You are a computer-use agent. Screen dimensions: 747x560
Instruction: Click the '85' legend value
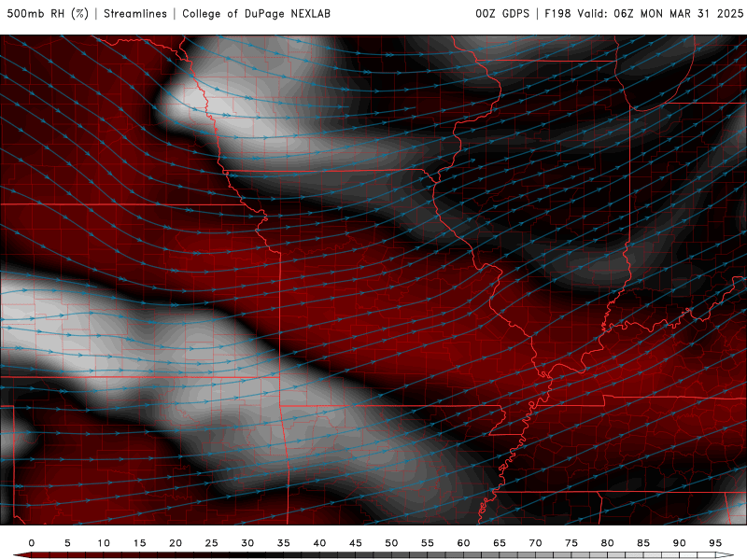(x=643, y=543)
